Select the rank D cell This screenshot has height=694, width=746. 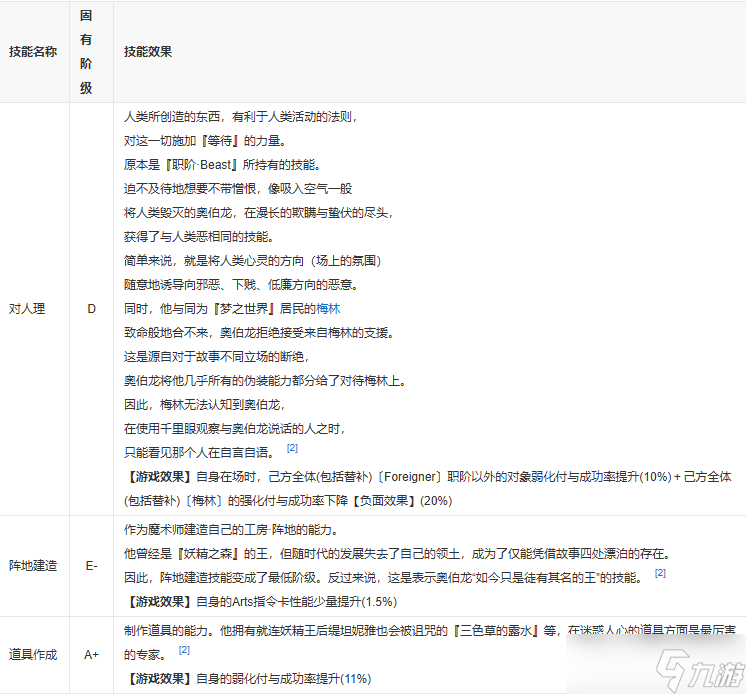pyautogui.click(x=91, y=309)
